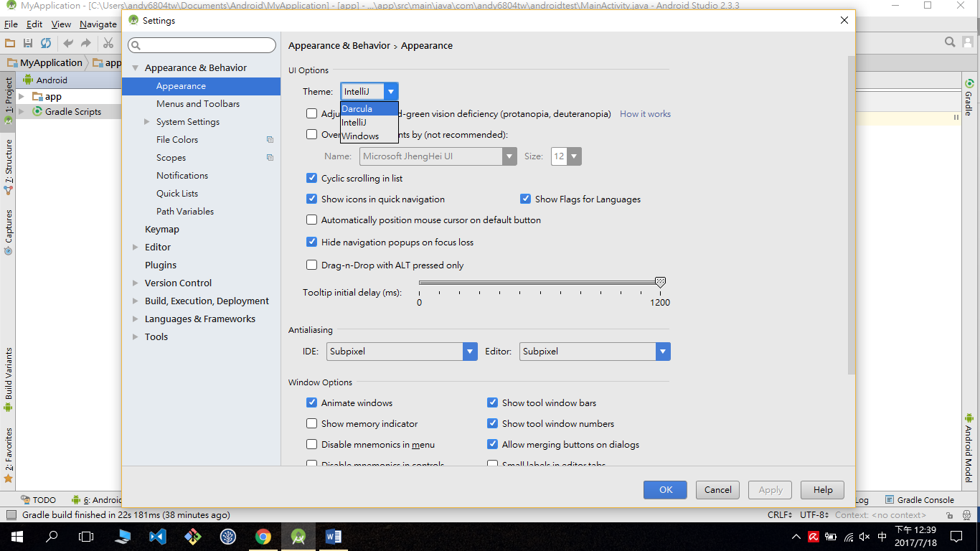Click the Cut scissors toolbar icon
980x551 pixels.
(x=108, y=43)
